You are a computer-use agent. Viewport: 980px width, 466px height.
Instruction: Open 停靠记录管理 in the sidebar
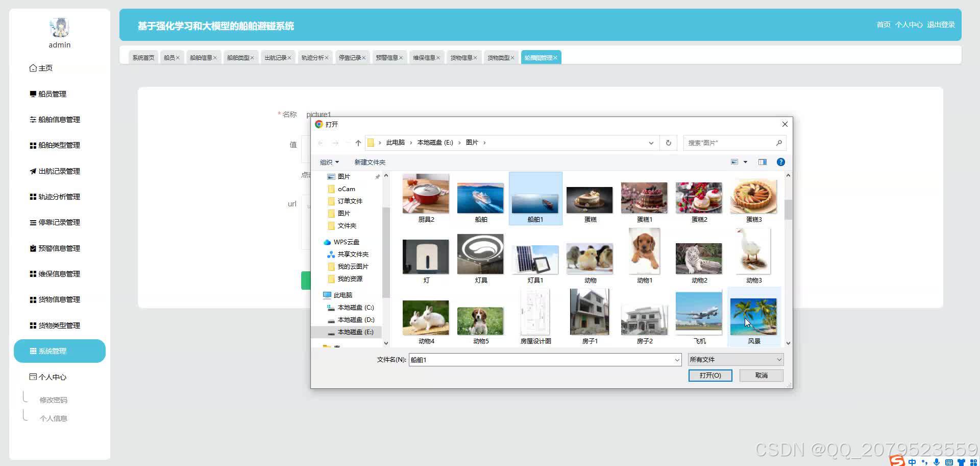tap(55, 222)
